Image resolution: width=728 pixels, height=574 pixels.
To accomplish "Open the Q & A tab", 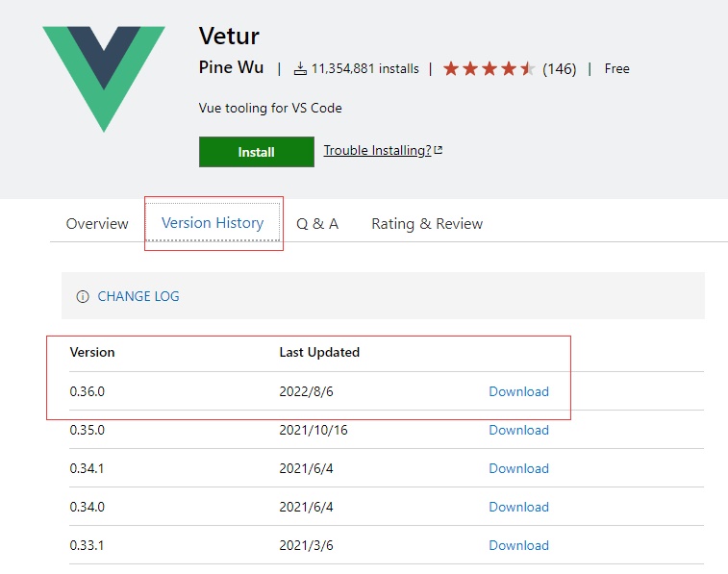I will click(317, 224).
